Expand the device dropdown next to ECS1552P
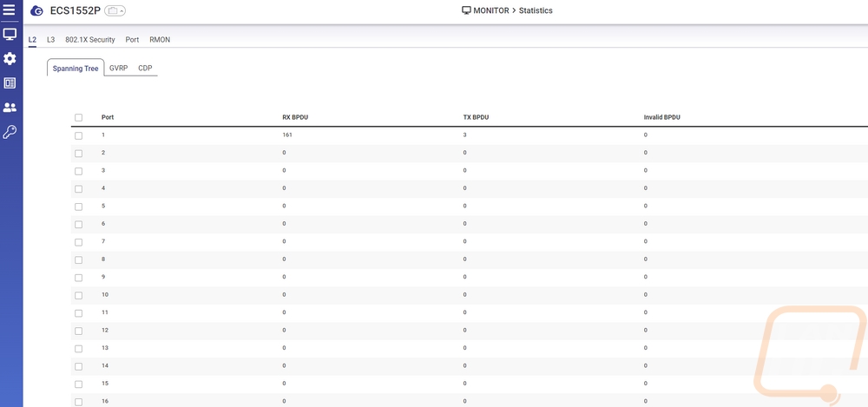The height and width of the screenshot is (407, 868). coord(115,11)
